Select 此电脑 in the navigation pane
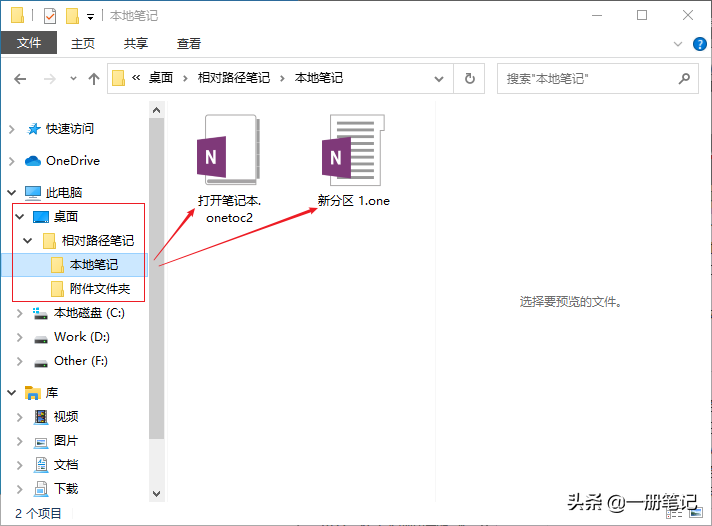Image resolution: width=712 pixels, height=526 pixels. point(64,193)
